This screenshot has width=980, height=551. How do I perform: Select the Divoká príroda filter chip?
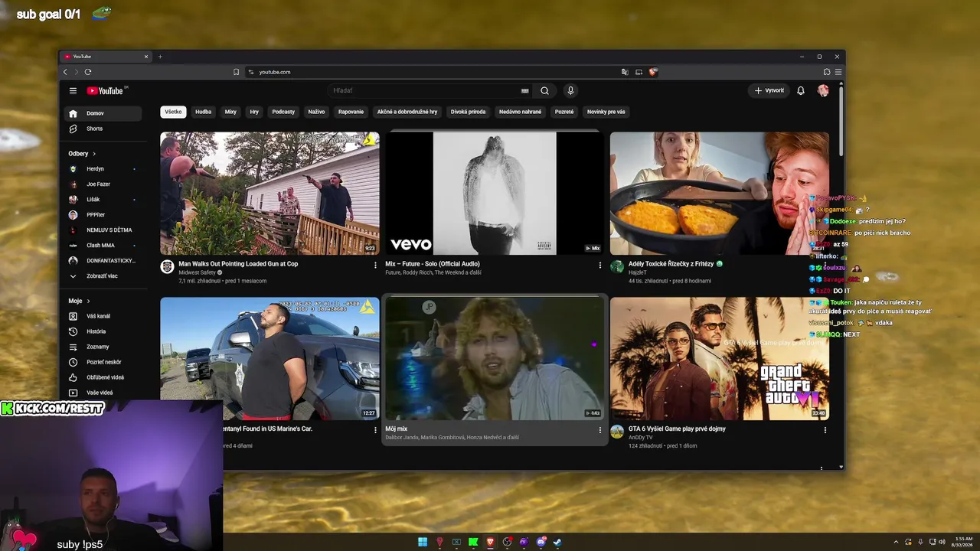[468, 112]
